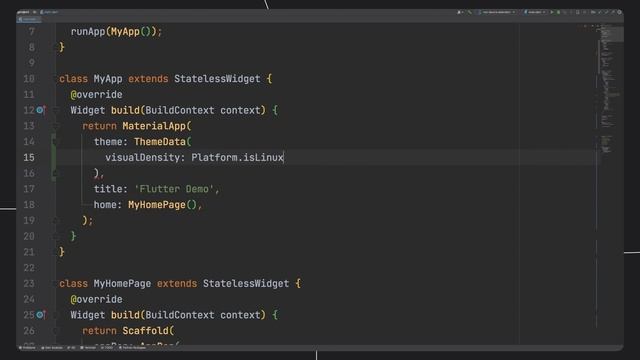Image resolution: width=640 pixels, height=360 pixels.
Task: Click 'Scaffold(' on line 26
Action: 148,331
